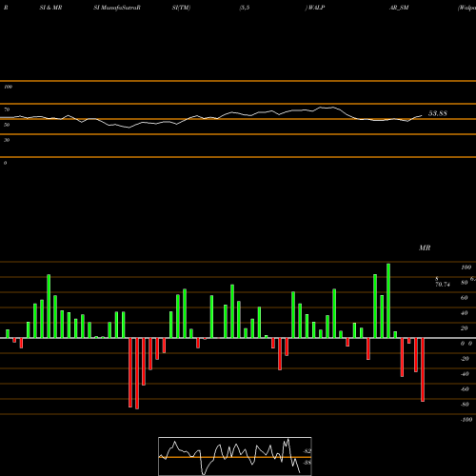This screenshot has width=476, height=476.
Task: Click the MR axis label 20
Action: [x=465, y=328]
